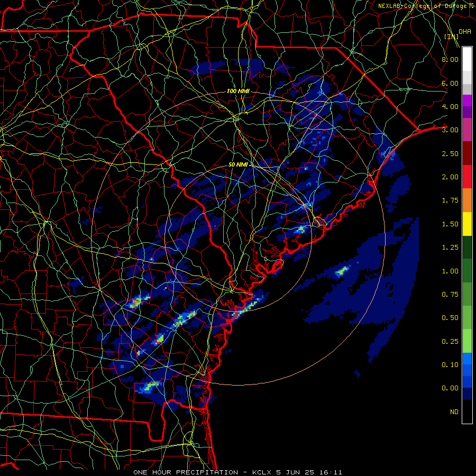Image resolution: width=476 pixels, height=476 pixels.
Task: Click the 16:11 timestamp
Action: pos(331,472)
